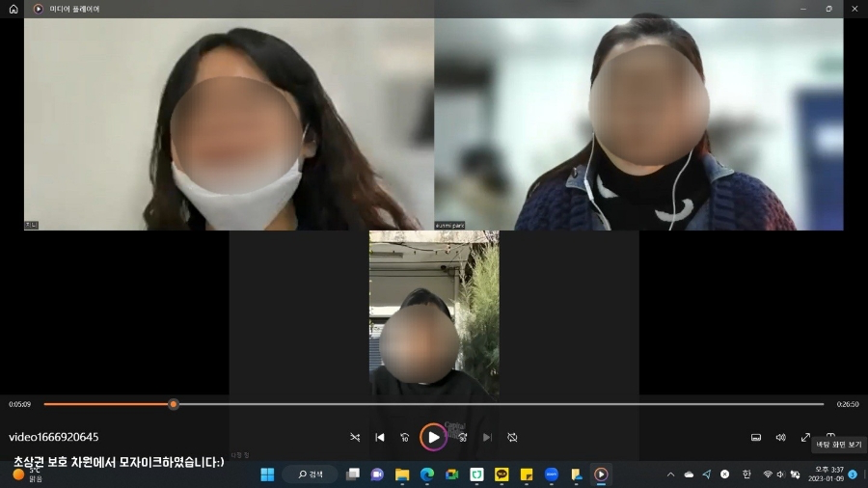Restore down the Media Player window
Screen dimensions: 868x488
828,9
